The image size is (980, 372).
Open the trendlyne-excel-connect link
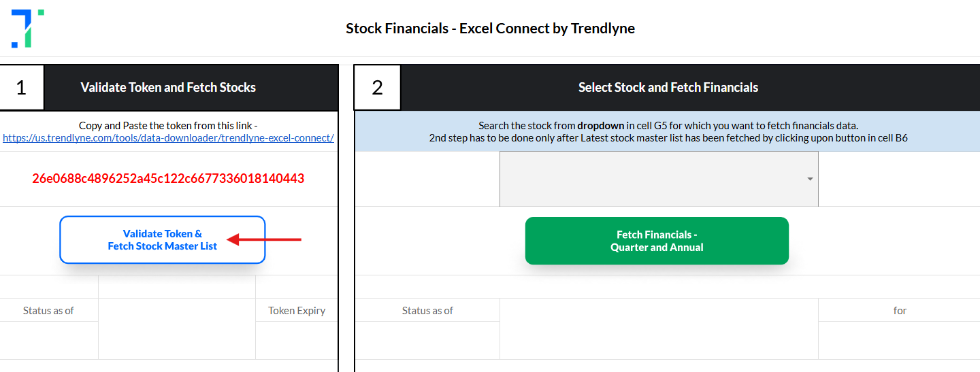coord(168,137)
